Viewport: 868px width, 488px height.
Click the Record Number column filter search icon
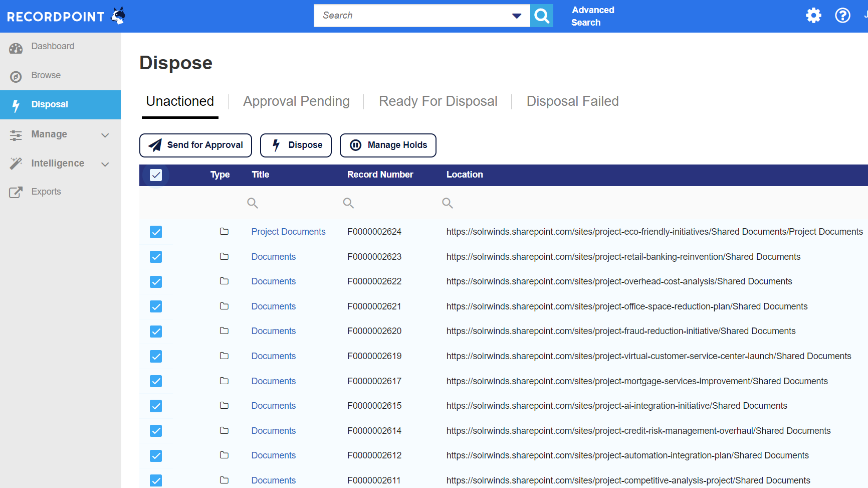[x=348, y=203]
